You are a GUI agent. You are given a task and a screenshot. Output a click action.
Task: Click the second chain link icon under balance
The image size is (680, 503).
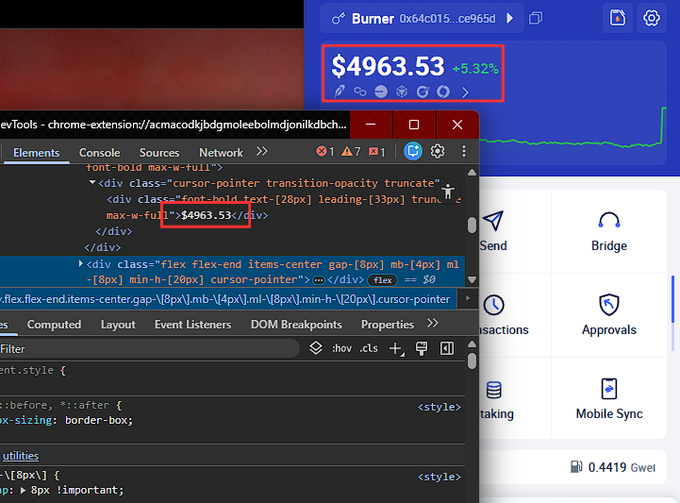pyautogui.click(x=360, y=91)
